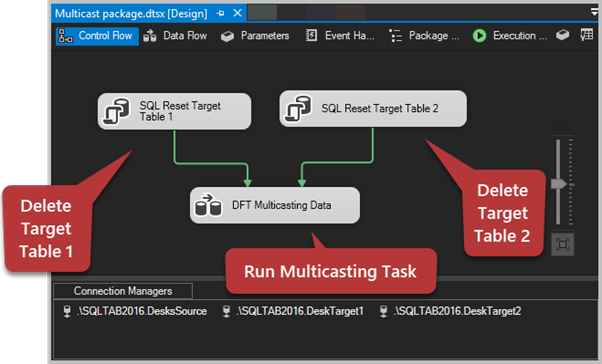602x364 pixels.
Task: Click the variables grid icon in toolbar
Action: pyautogui.click(x=586, y=35)
